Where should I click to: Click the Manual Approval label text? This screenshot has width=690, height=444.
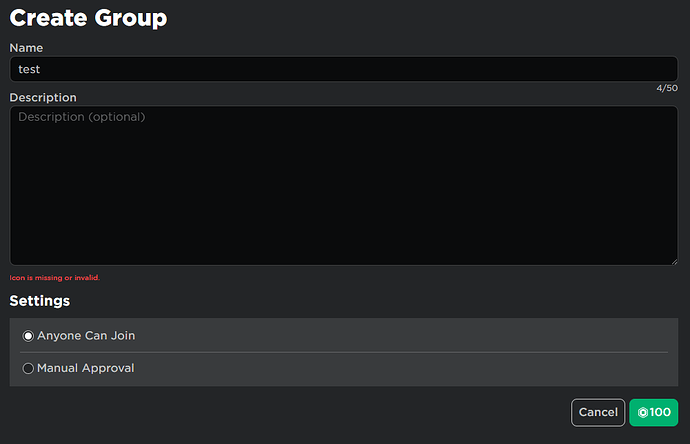(86, 368)
